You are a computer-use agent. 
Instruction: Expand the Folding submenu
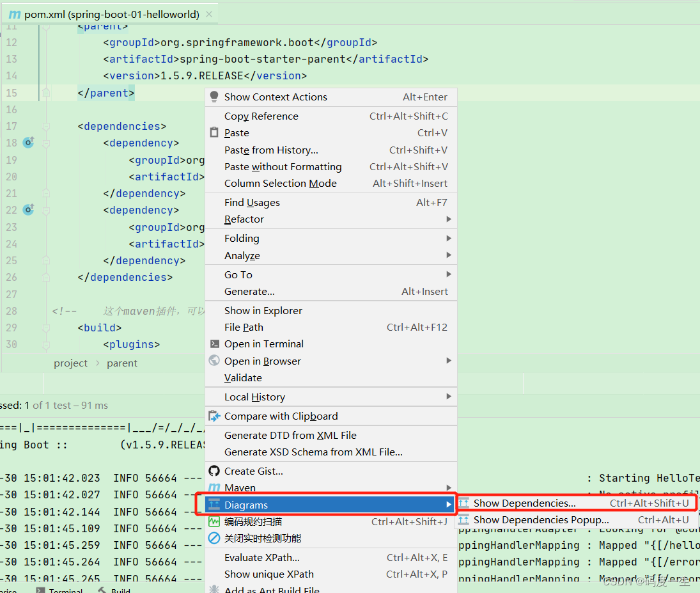(331, 238)
